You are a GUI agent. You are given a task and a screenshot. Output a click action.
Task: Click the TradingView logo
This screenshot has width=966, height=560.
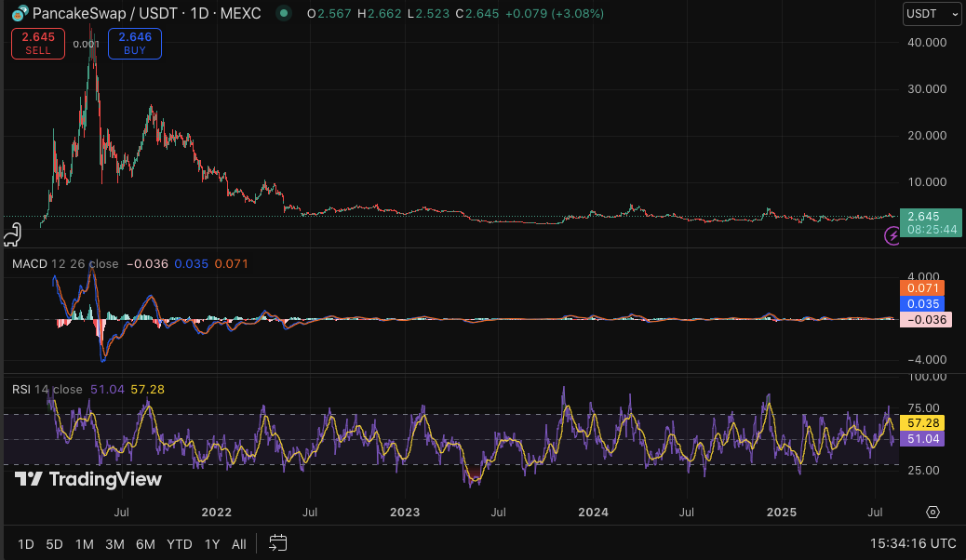(x=88, y=479)
